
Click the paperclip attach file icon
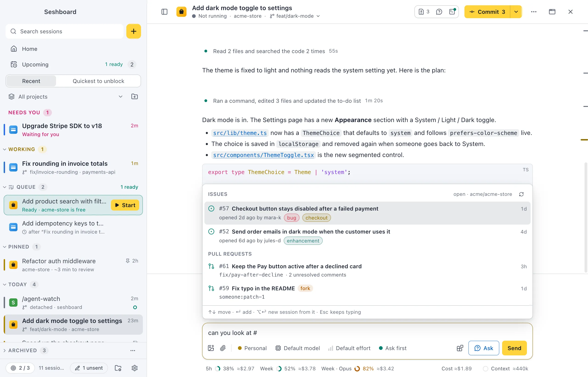(223, 348)
